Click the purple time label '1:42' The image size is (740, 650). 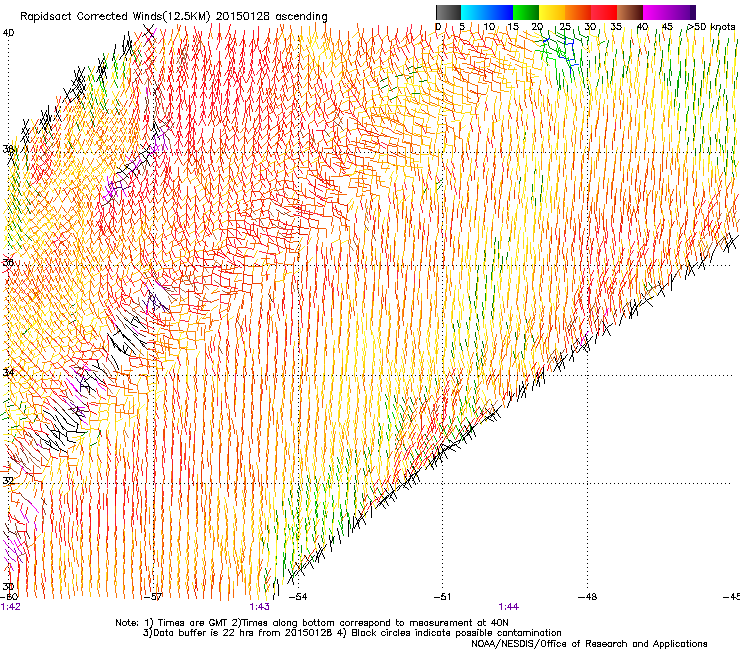(10, 607)
